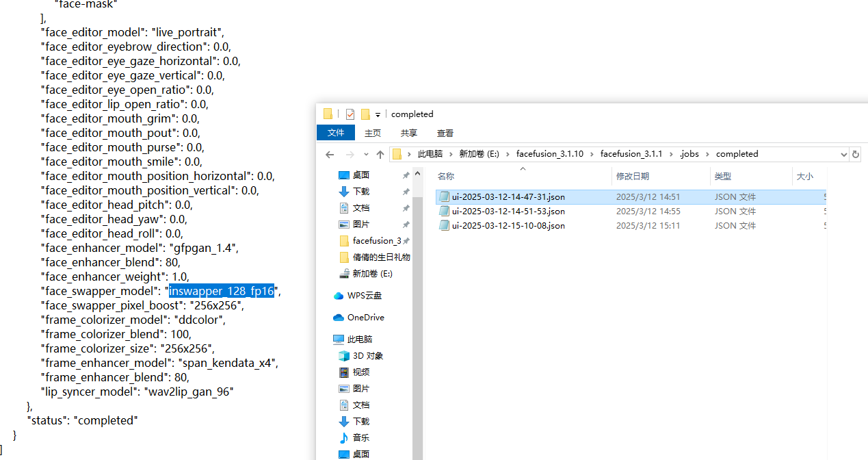The width and height of the screenshot is (868, 460).
Task: Select the 3D 对象 folder icon
Action: click(x=344, y=356)
